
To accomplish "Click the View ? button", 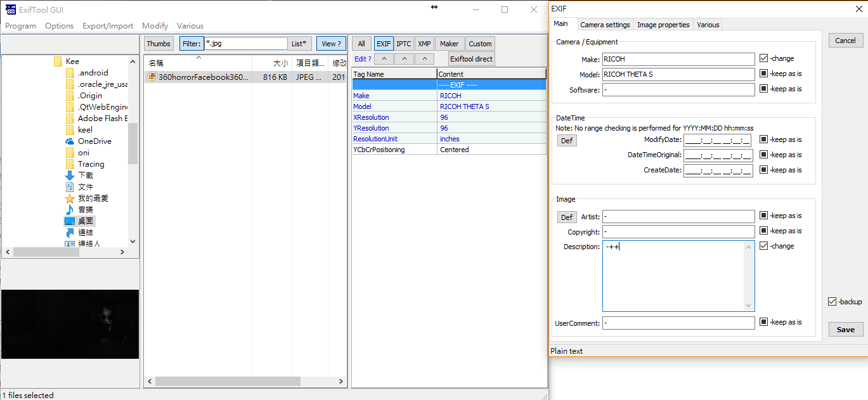I will 332,44.
